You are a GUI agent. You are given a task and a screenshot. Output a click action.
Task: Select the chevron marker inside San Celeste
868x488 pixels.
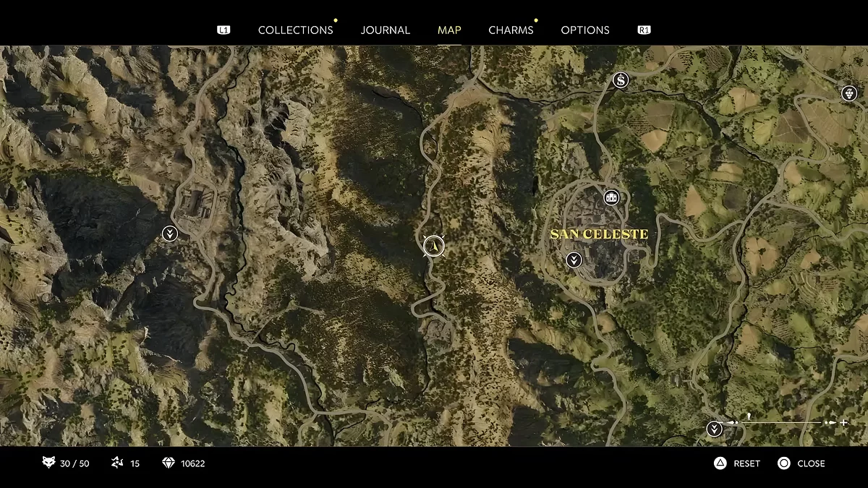(574, 260)
